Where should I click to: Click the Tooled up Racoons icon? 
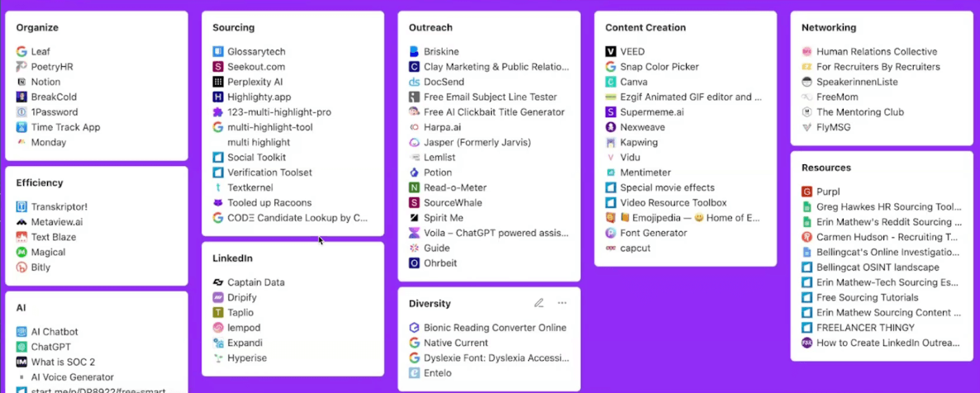[x=218, y=202]
